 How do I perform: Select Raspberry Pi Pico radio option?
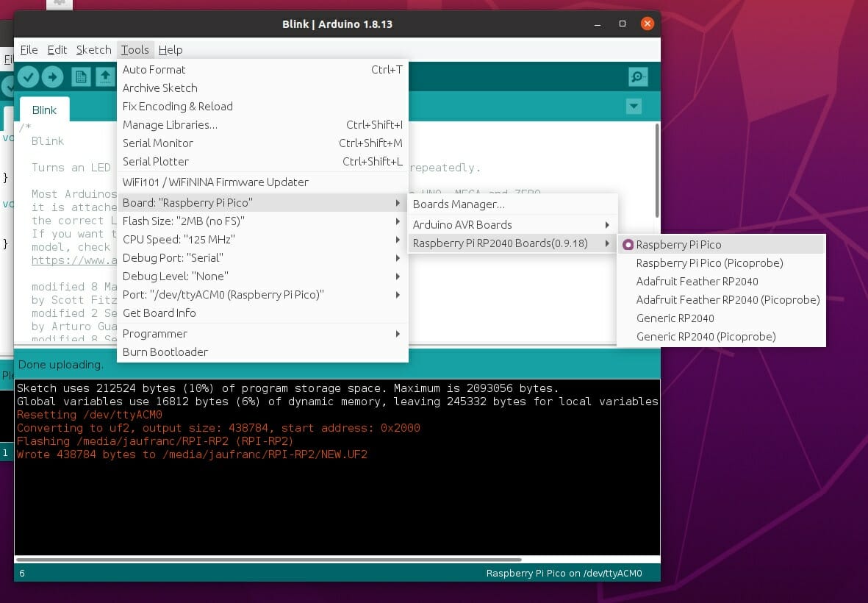coord(721,244)
